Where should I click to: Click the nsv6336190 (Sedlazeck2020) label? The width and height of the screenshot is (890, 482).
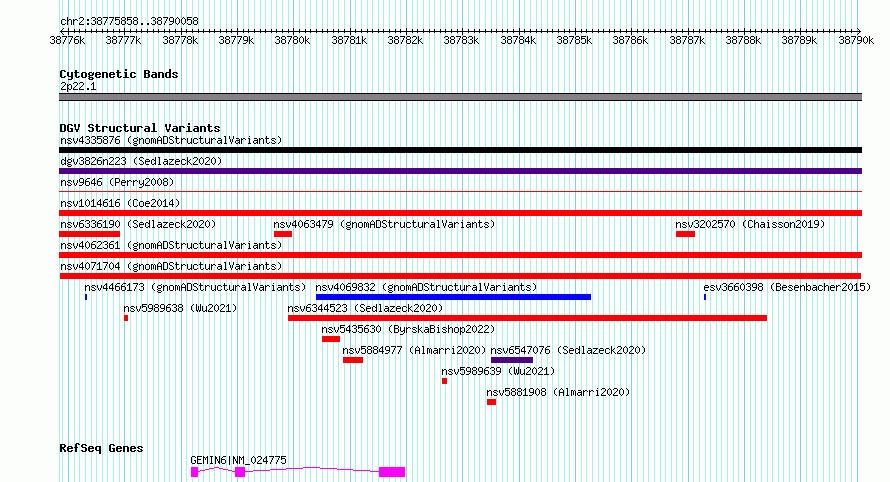click(138, 224)
